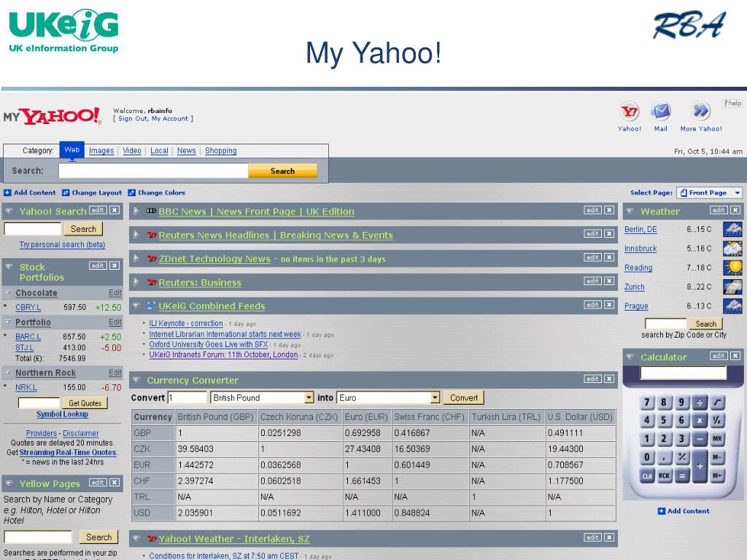Close the ZDnet Technology News module
This screenshot has height=560, width=747.
coord(609,257)
